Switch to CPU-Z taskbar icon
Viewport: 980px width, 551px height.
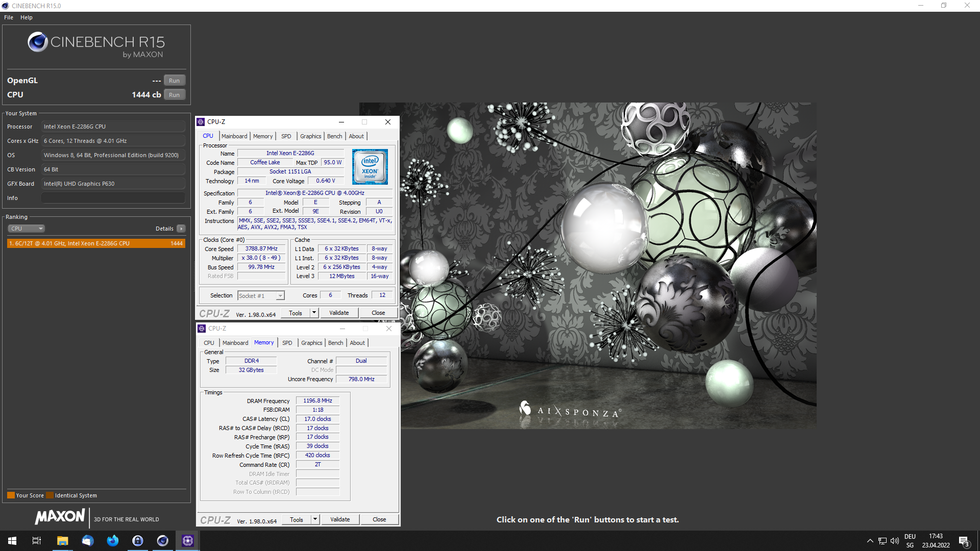(x=188, y=541)
